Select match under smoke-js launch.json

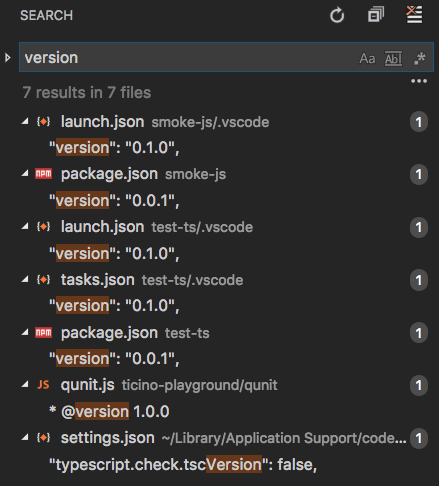tap(114, 148)
